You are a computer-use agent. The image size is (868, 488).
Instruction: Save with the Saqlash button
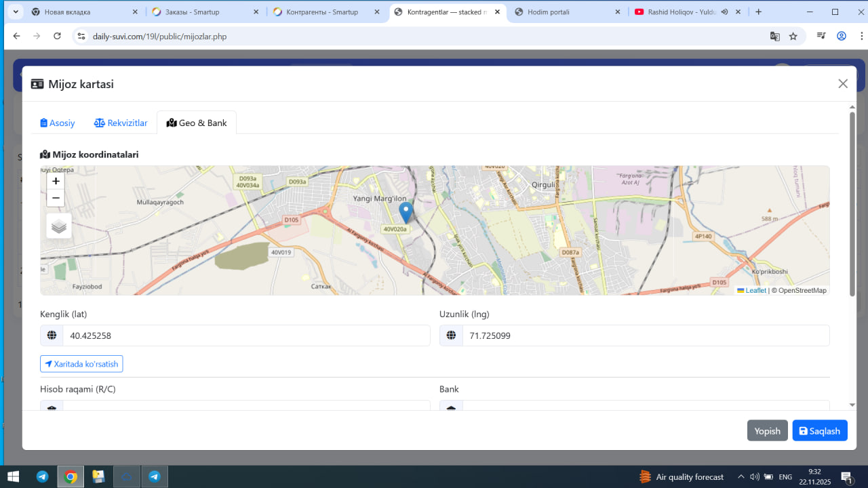tap(819, 431)
